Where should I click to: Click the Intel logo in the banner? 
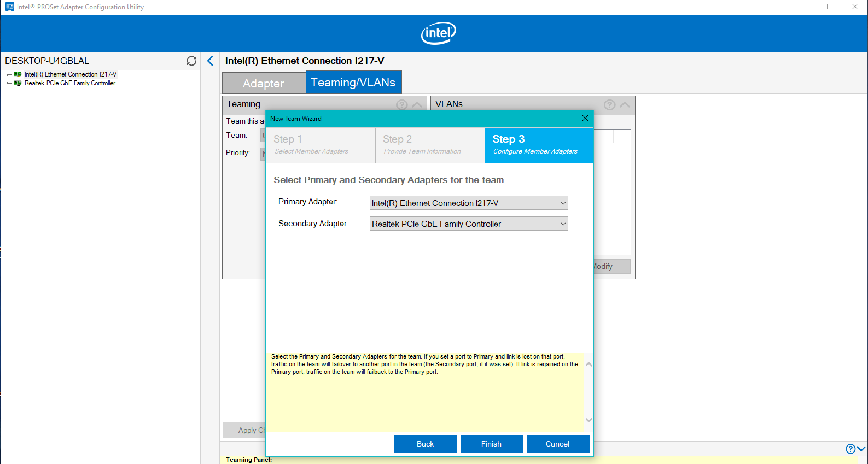tap(438, 33)
